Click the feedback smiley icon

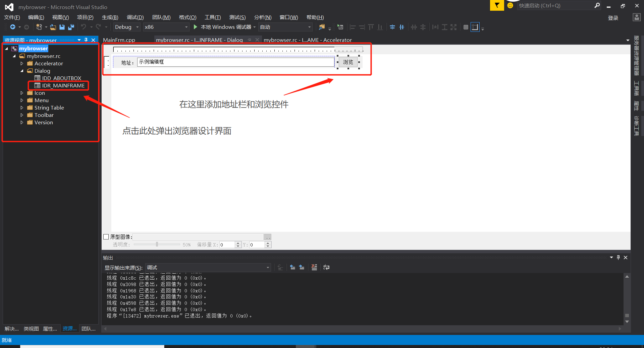510,5
